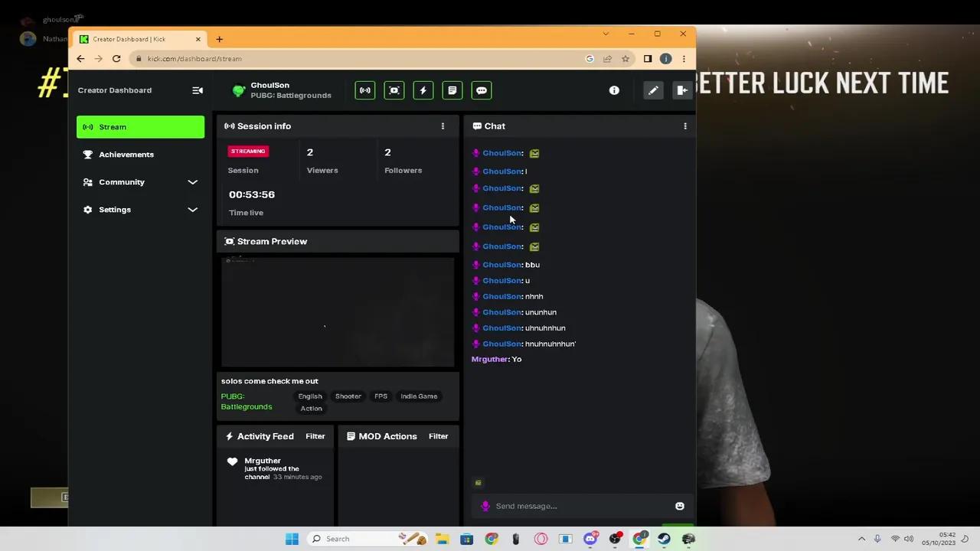This screenshot has height=551, width=980.
Task: Collapse the Creator Dashboard sidebar
Action: click(x=197, y=90)
